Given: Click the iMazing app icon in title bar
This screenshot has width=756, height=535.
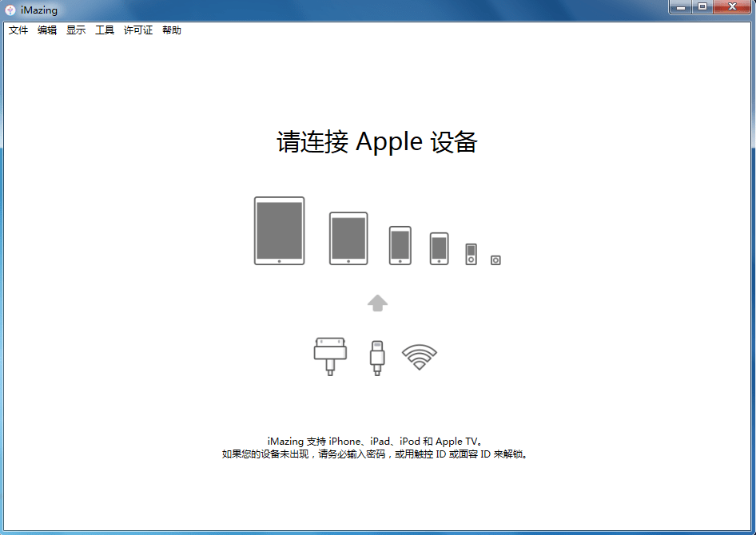Looking at the screenshot, I should [x=10, y=10].
